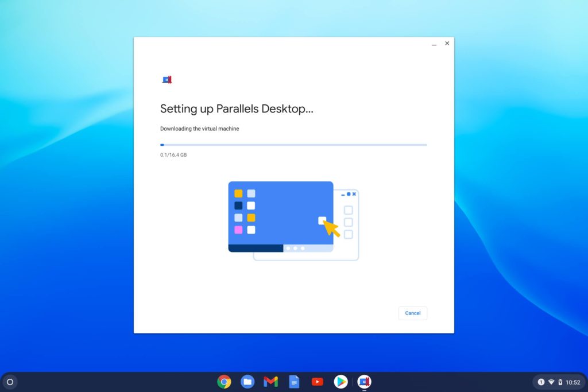Open Google Play Store icon
The image size is (588, 392).
[x=341, y=382]
